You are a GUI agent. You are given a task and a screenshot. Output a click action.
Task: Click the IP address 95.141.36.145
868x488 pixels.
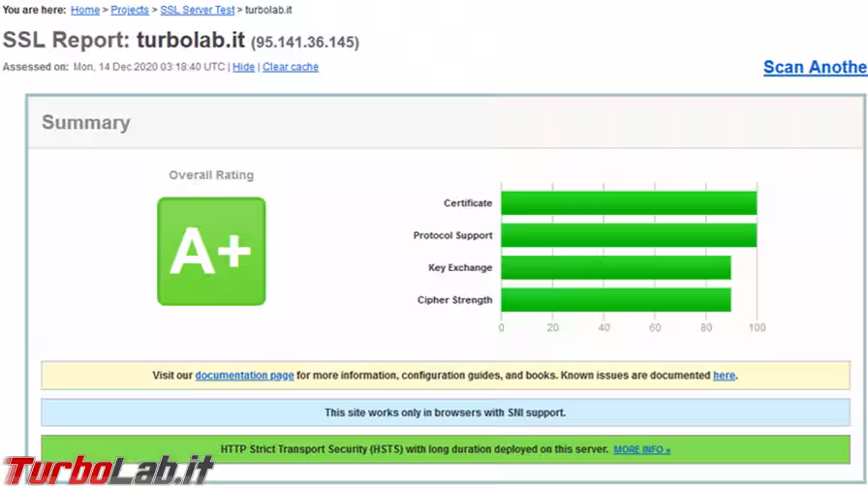tap(305, 42)
